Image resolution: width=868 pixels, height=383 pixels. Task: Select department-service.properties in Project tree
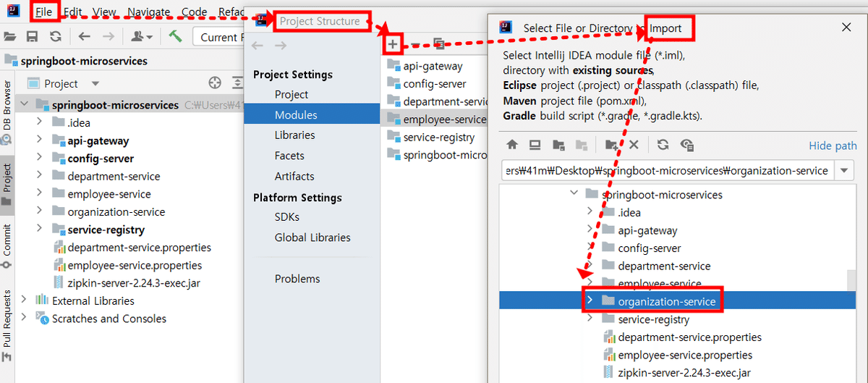(x=139, y=248)
